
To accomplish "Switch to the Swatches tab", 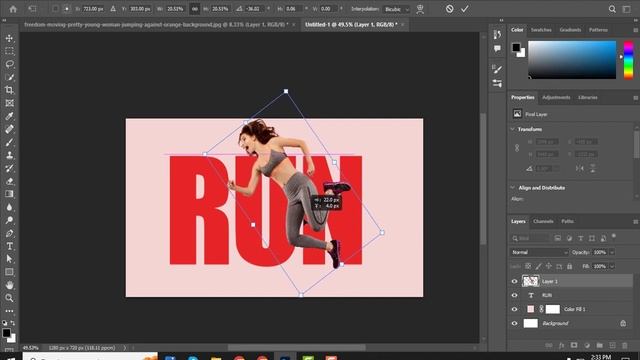I will 541,30.
